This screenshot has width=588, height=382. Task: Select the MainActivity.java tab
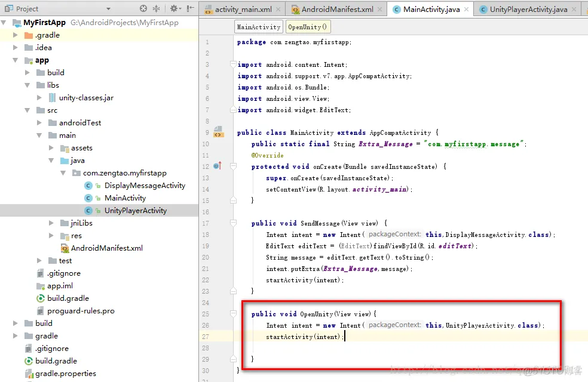(431, 10)
